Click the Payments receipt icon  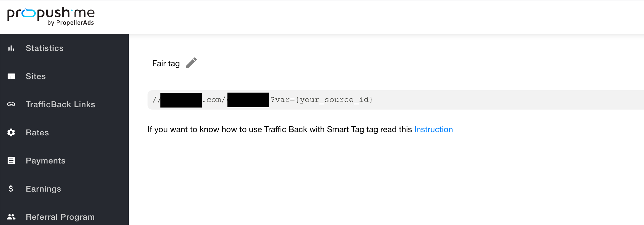click(11, 161)
